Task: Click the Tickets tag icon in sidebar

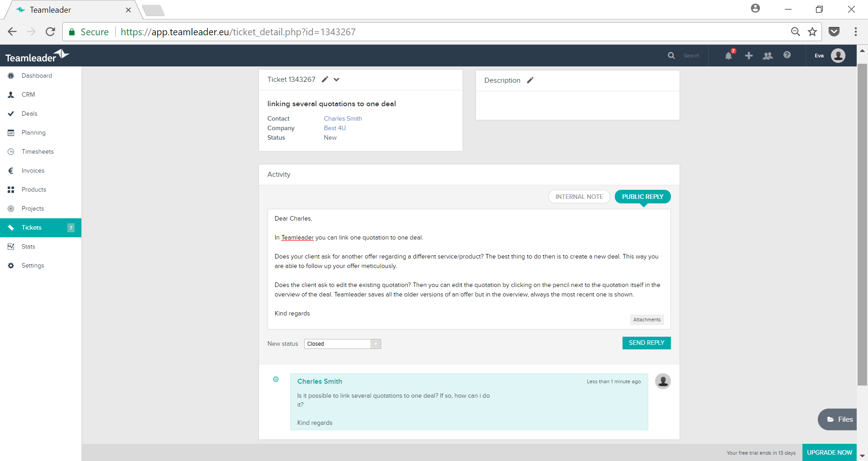Action: 11,228
